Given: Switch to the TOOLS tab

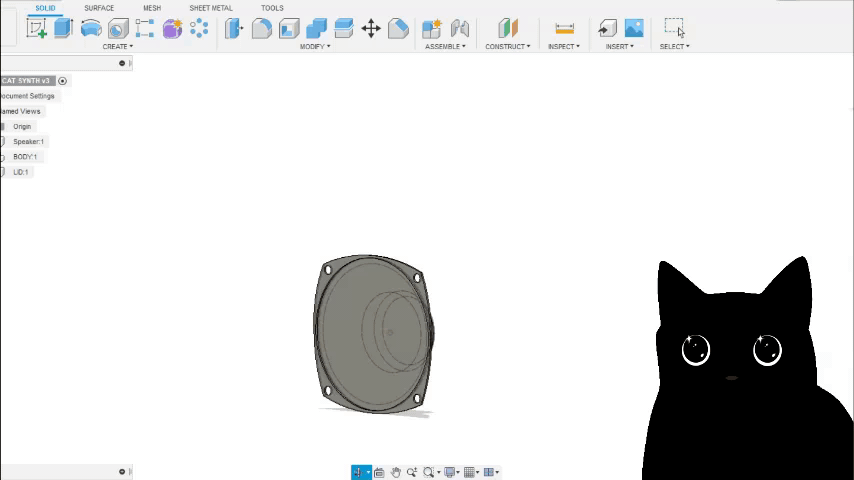Looking at the screenshot, I should pos(272,8).
